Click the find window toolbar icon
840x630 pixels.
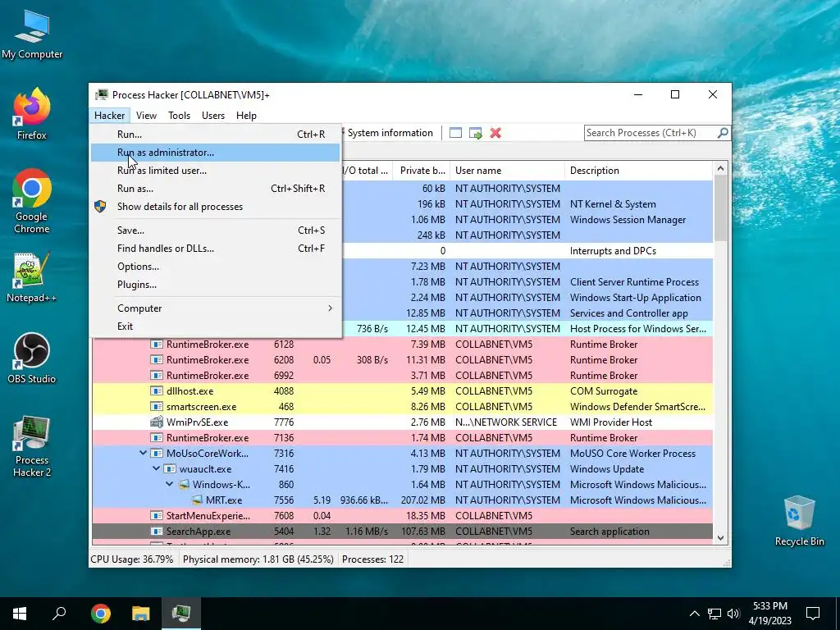click(455, 133)
